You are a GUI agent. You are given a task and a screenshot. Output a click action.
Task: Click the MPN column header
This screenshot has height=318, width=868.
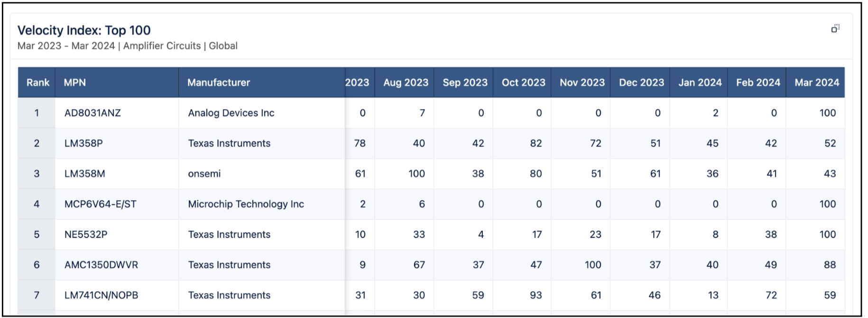click(x=75, y=83)
